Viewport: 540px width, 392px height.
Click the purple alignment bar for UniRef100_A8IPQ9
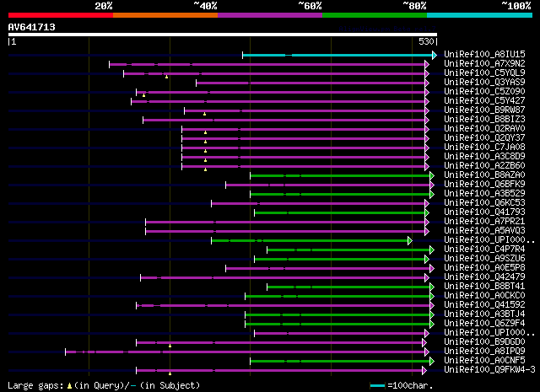pos(245,352)
